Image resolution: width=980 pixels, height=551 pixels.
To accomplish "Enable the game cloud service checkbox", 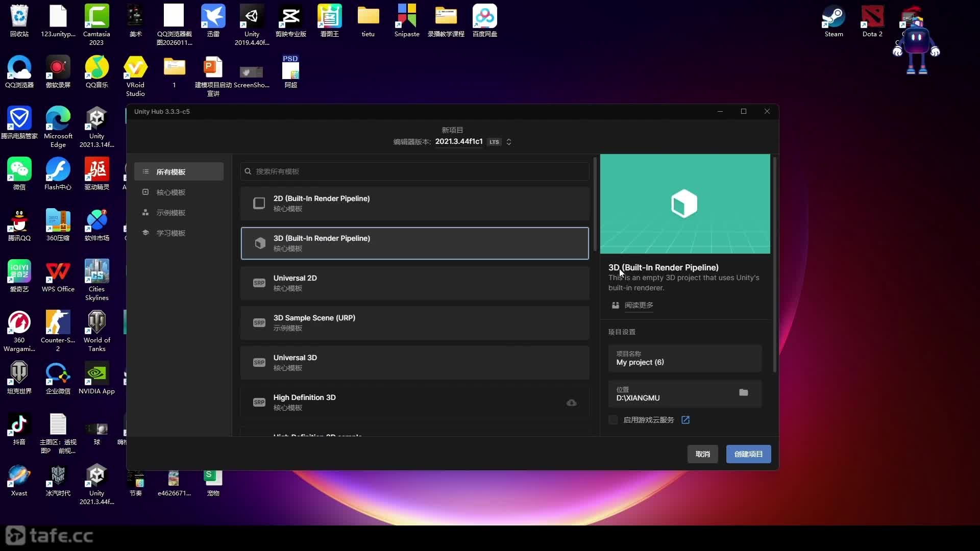I will [613, 420].
